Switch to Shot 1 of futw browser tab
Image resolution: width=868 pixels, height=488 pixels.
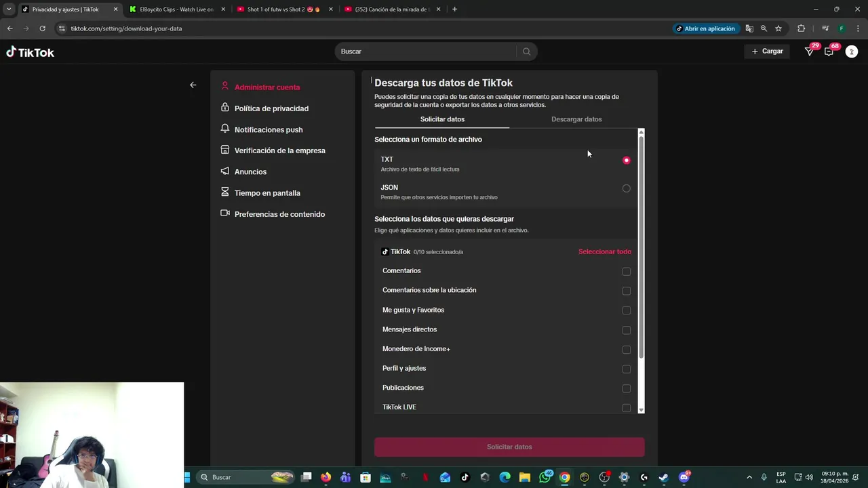tap(283, 9)
